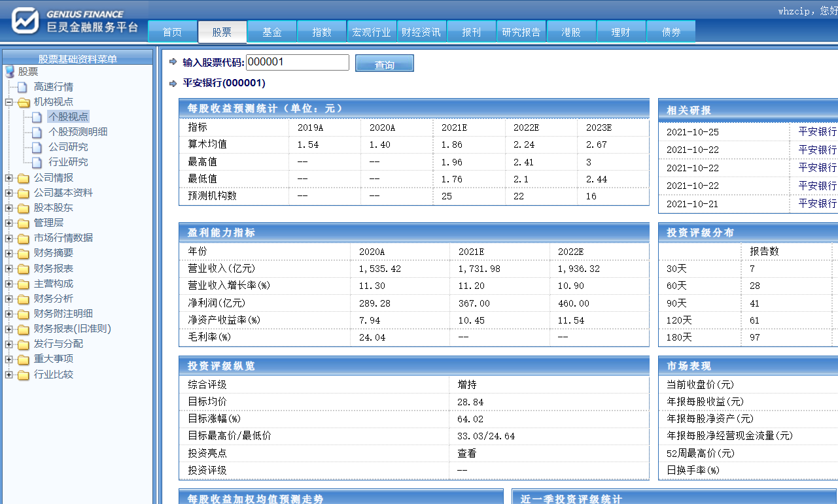Expand the 发行与分配 tree node
This screenshot has height=504, width=838.
pos(9,344)
